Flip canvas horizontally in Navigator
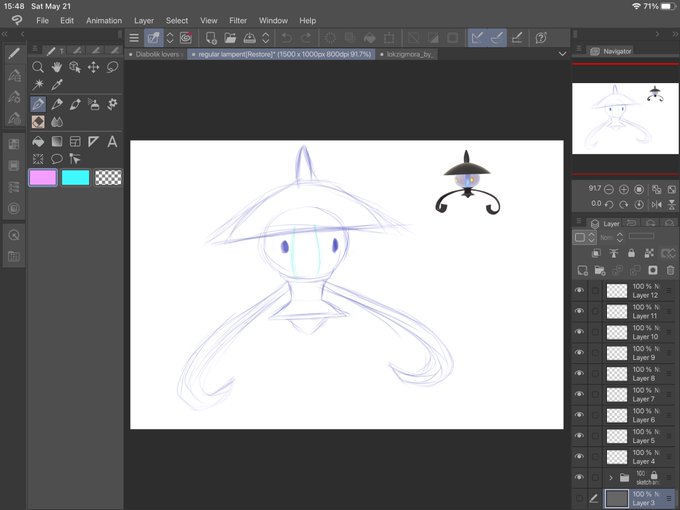680x510 pixels. [657, 204]
